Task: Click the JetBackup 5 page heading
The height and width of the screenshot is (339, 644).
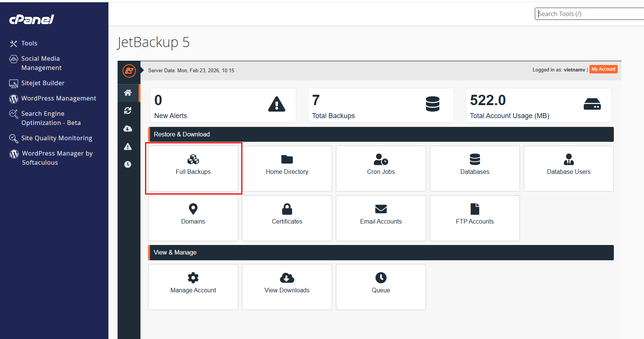Action: pyautogui.click(x=153, y=42)
